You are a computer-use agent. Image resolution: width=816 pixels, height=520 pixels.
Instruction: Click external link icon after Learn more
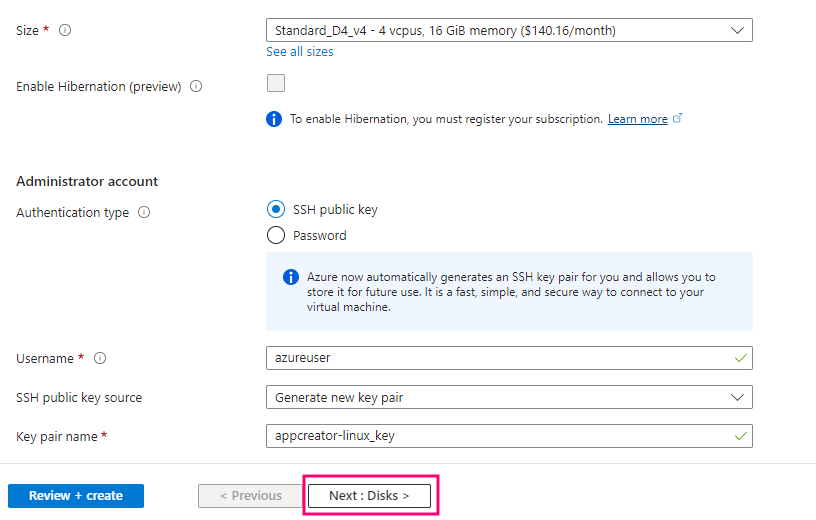[678, 118]
